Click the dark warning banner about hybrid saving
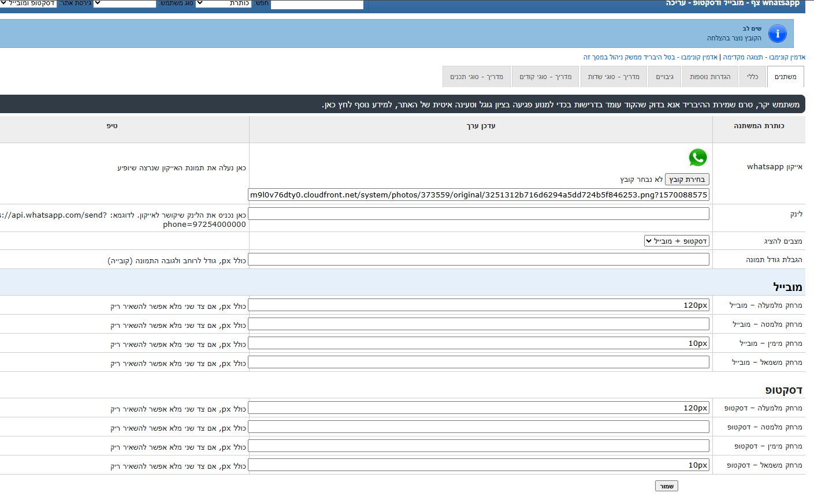This screenshot has height=504, width=814. 402,104
